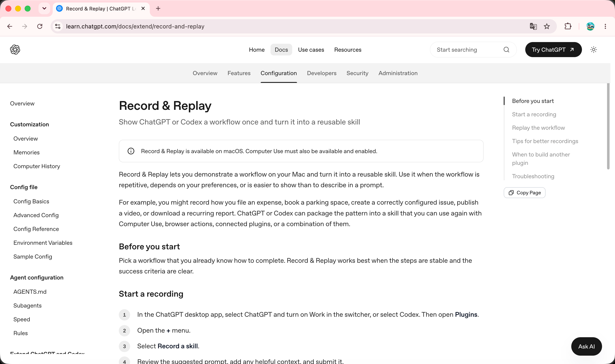Toggle the light/dark theme sun icon
The width and height of the screenshot is (615, 364).
click(593, 50)
